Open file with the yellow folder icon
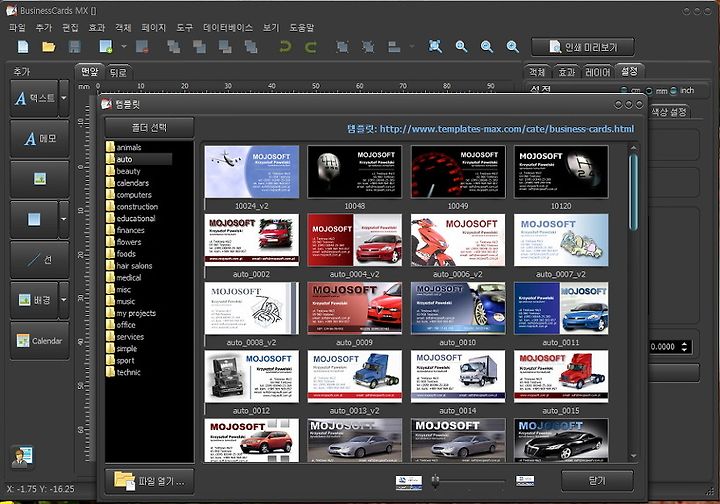 coord(49,47)
